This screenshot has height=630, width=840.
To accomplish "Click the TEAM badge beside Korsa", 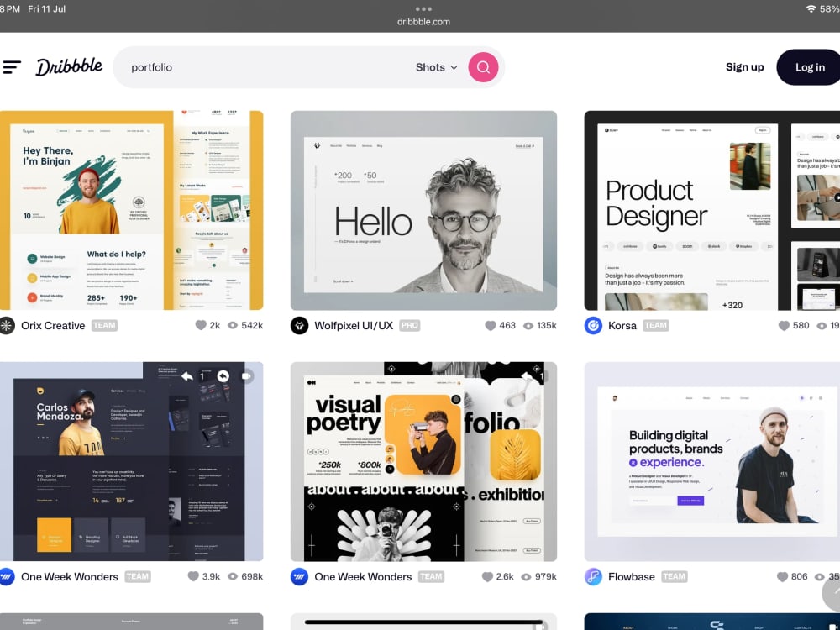I will (x=656, y=325).
